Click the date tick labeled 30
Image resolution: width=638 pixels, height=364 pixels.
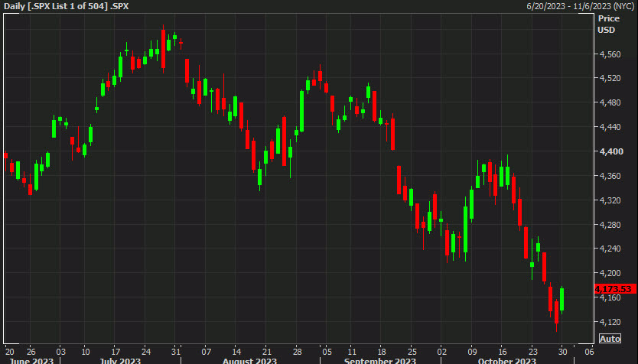pyautogui.click(x=563, y=352)
